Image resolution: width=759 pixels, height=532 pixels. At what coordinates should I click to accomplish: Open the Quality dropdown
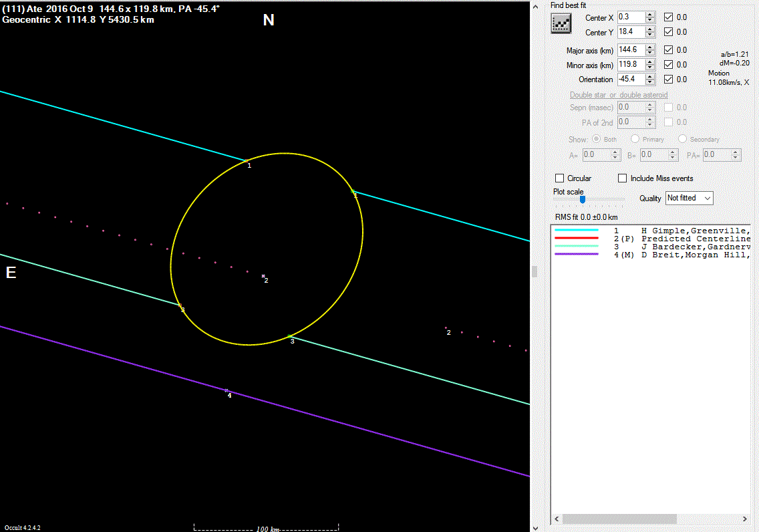(x=688, y=198)
